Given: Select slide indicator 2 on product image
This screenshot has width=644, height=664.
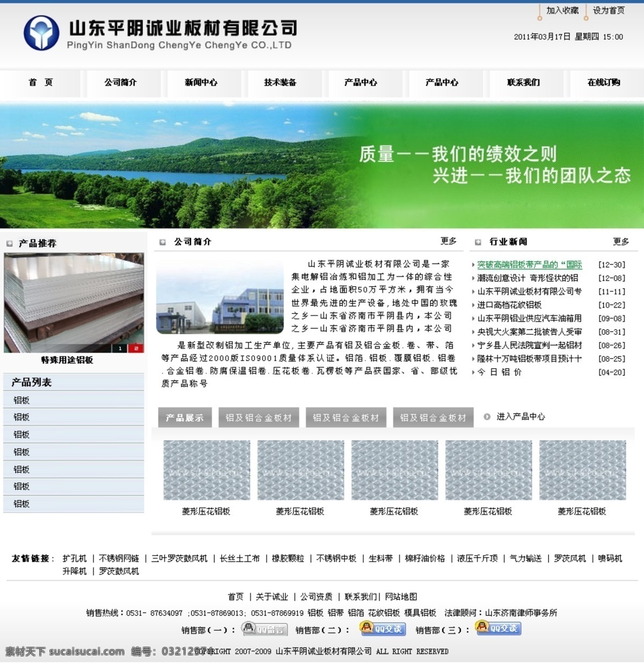Looking at the screenshot, I should point(136,348).
